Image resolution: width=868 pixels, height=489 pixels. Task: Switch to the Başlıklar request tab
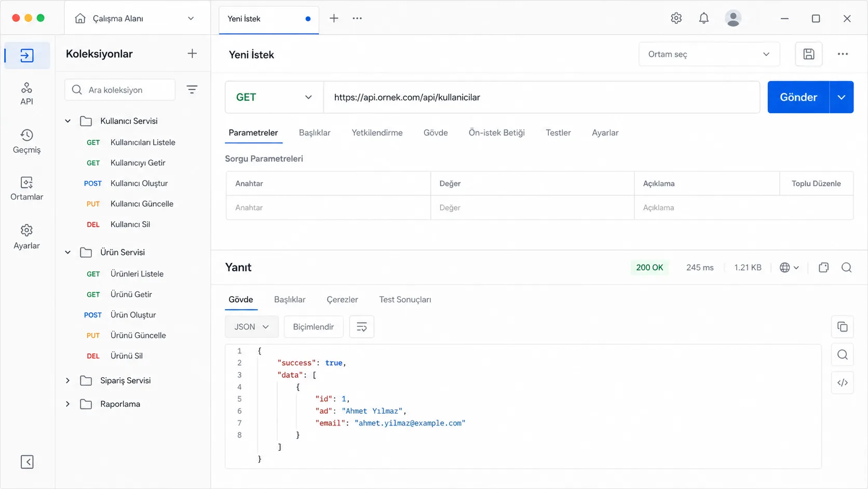pos(315,133)
